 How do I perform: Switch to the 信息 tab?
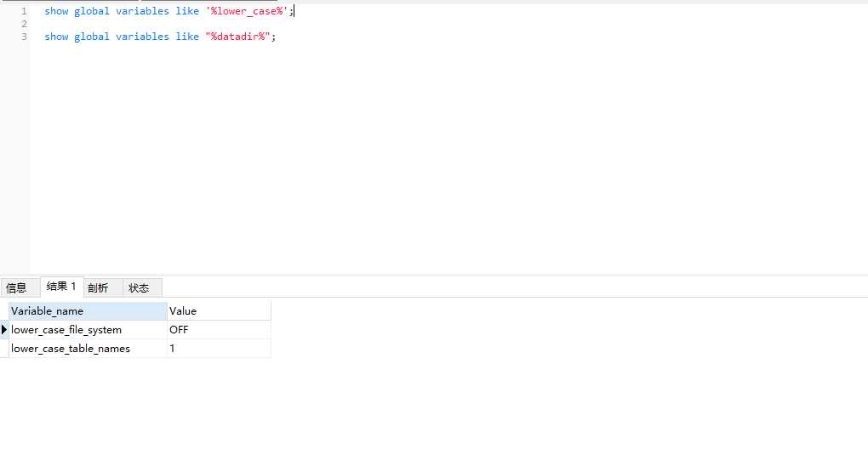point(16,287)
